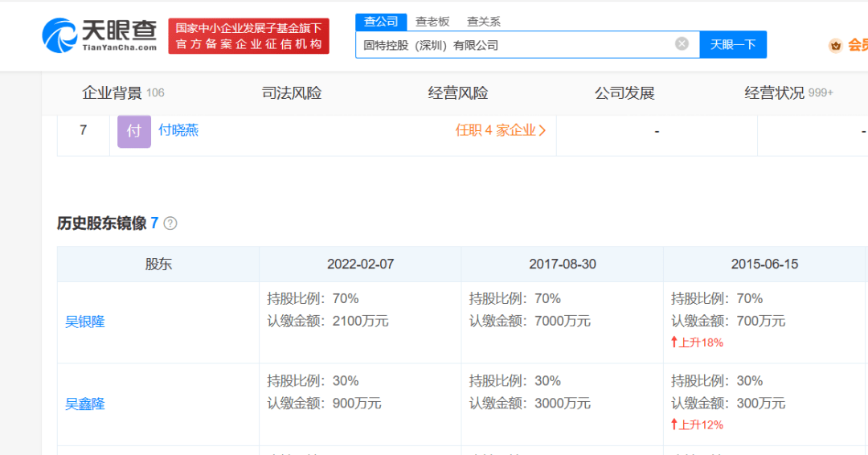Click the company name search field
Image resolution: width=868 pixels, height=455 pixels.
click(x=514, y=45)
